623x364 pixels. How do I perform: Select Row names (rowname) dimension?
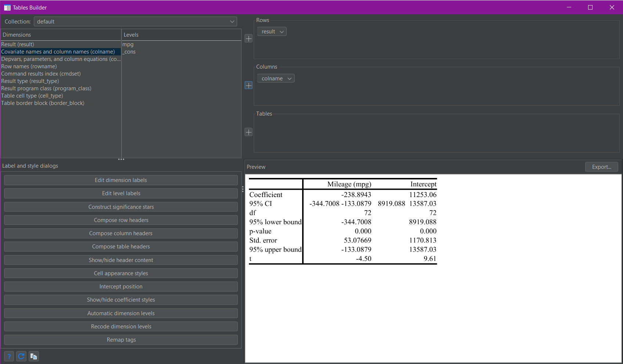click(x=29, y=66)
